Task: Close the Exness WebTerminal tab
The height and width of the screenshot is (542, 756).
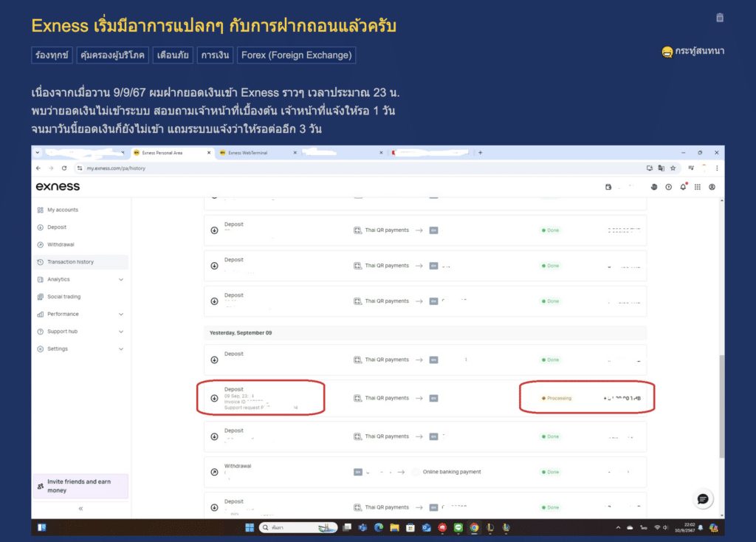Action: point(295,153)
